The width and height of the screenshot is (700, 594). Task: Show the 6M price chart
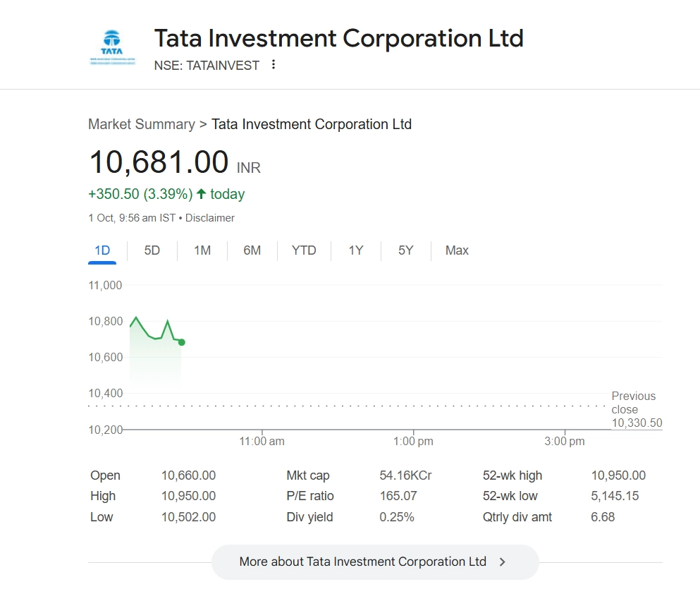click(252, 250)
